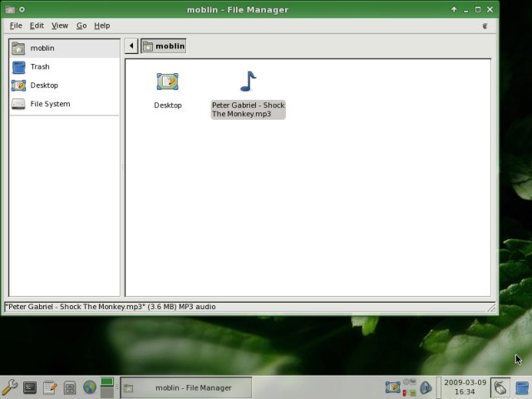
Task: Open the text editor launcher in panel
Action: click(50, 387)
